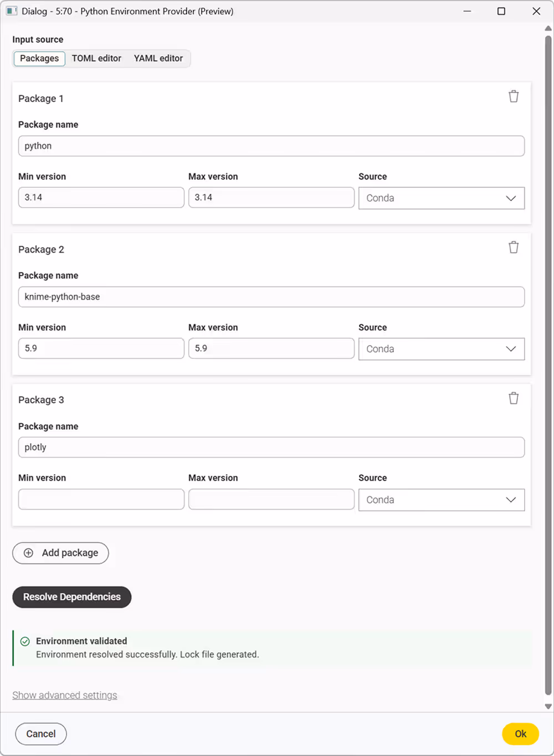Click python Max version field
The width and height of the screenshot is (554, 756).
tap(271, 197)
